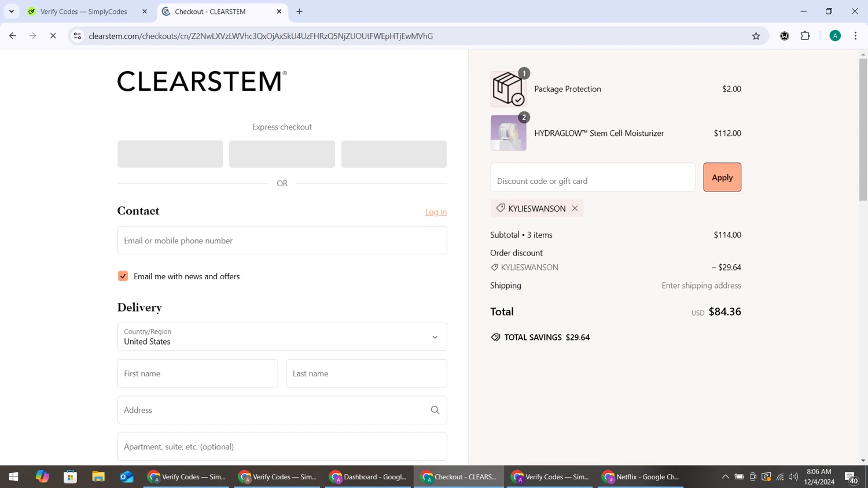Image resolution: width=868 pixels, height=488 pixels.
Task: Click the KYLIESWANSON order discount line
Action: click(616, 267)
